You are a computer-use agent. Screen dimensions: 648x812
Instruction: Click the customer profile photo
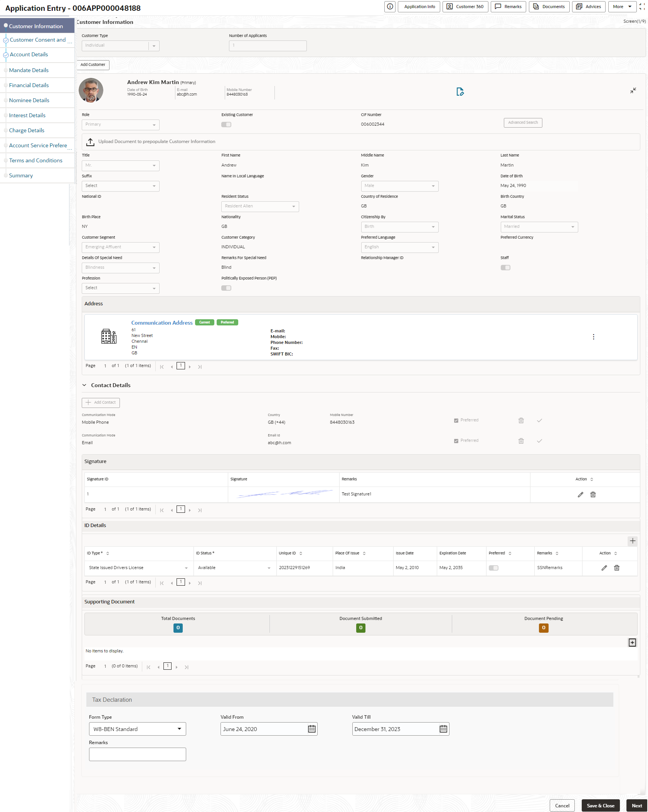pyautogui.click(x=91, y=90)
